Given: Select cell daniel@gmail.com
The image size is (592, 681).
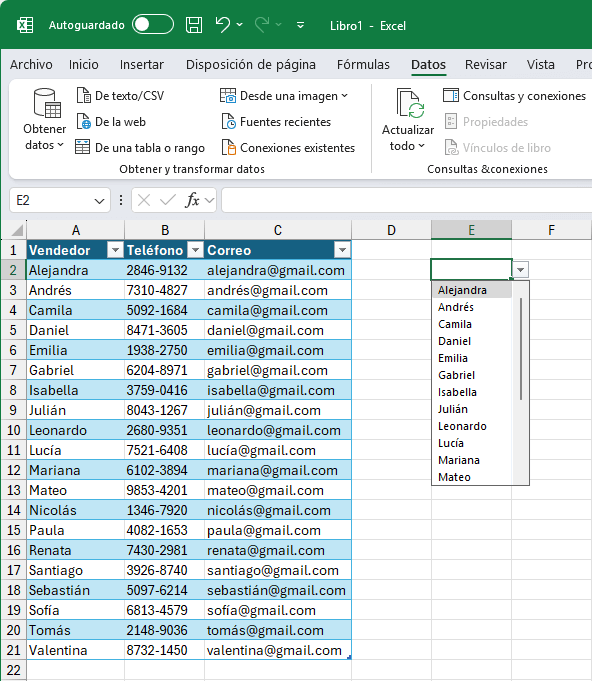Looking at the screenshot, I should coord(278,330).
